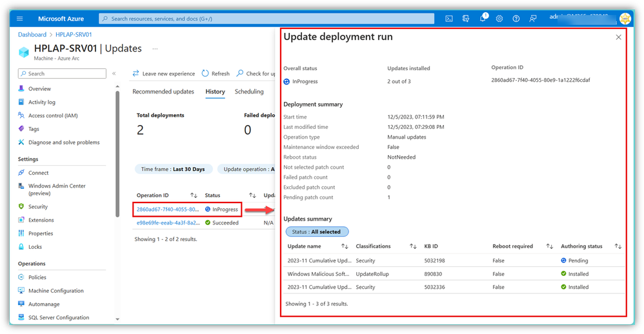This screenshot has height=334, width=644.
Task: Open Directories and subscriptions filter icon
Action: click(466, 19)
